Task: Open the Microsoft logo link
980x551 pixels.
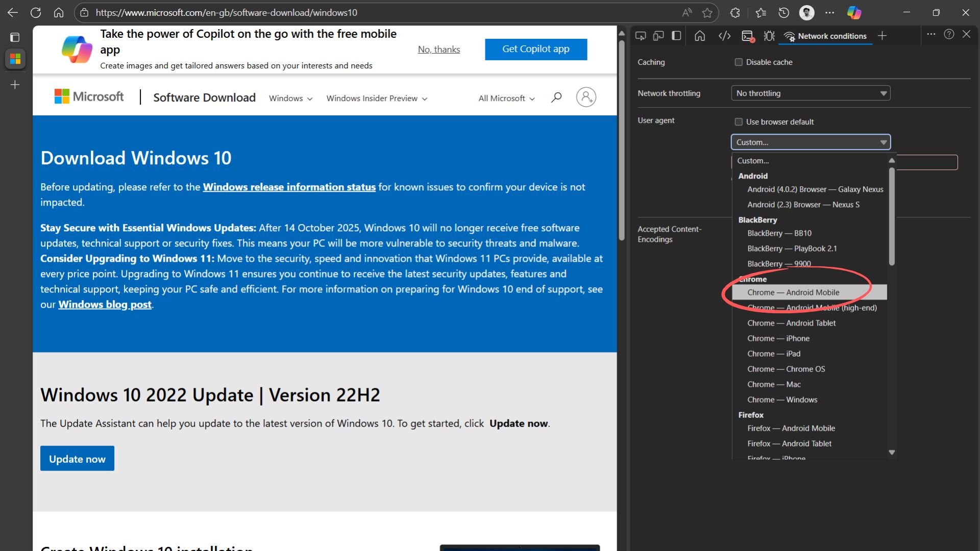Action: tap(89, 96)
